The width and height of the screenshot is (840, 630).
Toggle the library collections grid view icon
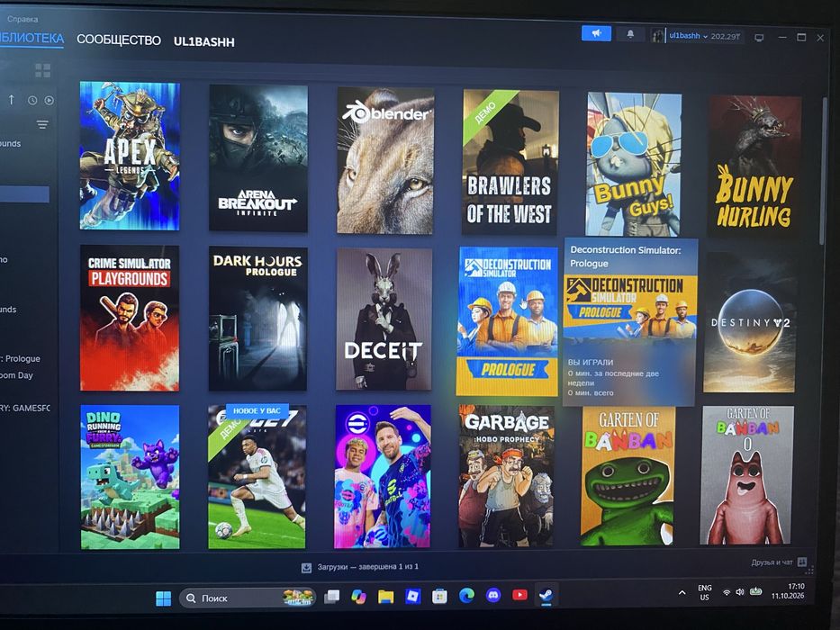42,70
